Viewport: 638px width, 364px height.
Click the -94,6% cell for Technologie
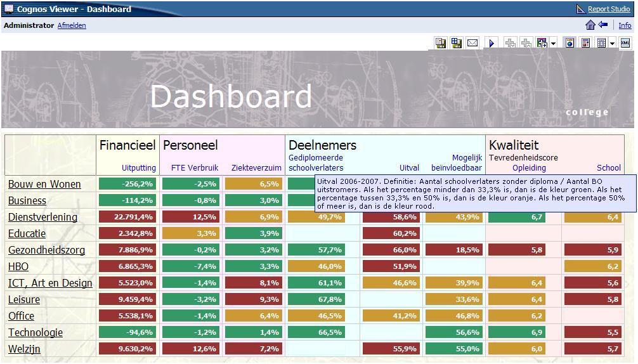[127, 332]
